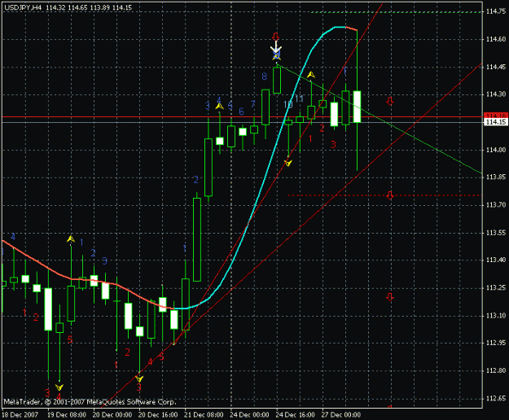The height and width of the screenshot is (420, 509).
Task: Click the MetaTrader MetaQuotes copyright text
Action: [90, 402]
